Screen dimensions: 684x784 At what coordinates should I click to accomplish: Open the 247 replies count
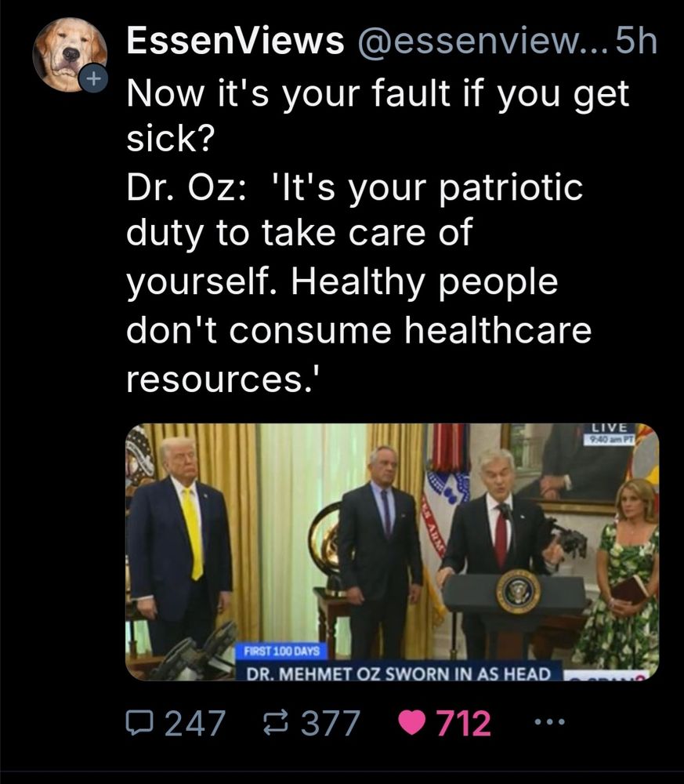[195, 723]
